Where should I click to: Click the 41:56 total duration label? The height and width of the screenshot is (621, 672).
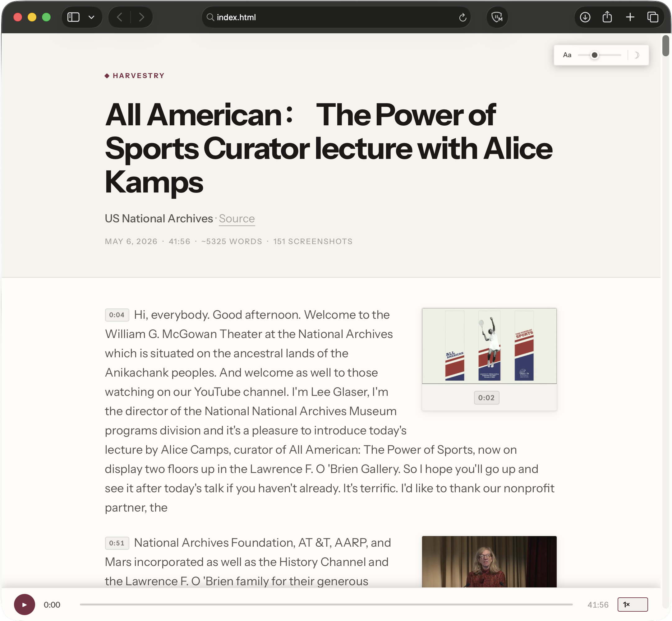click(598, 605)
